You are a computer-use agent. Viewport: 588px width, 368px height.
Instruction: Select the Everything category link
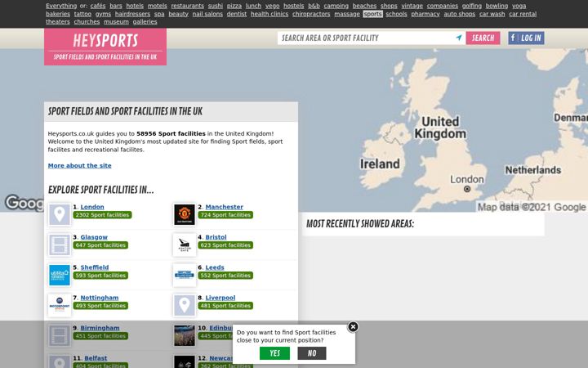[61, 6]
